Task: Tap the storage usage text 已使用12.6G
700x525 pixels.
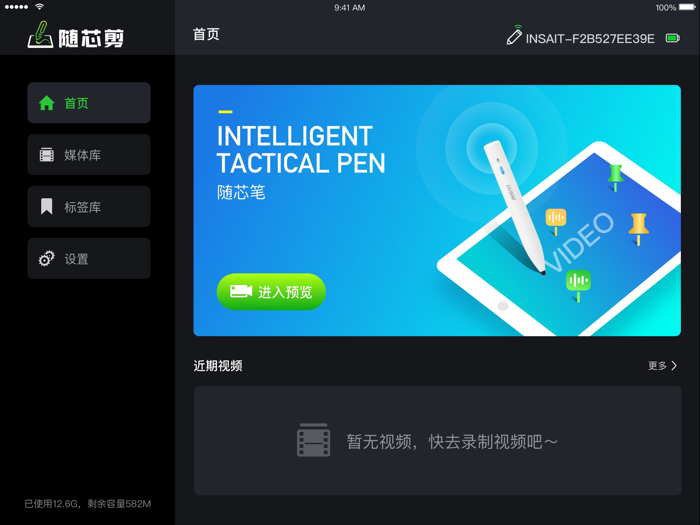Action: pyautogui.click(x=53, y=504)
